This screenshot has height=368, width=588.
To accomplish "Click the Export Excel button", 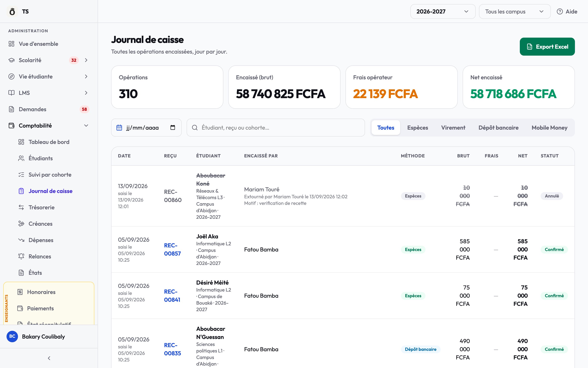I will (x=547, y=46).
